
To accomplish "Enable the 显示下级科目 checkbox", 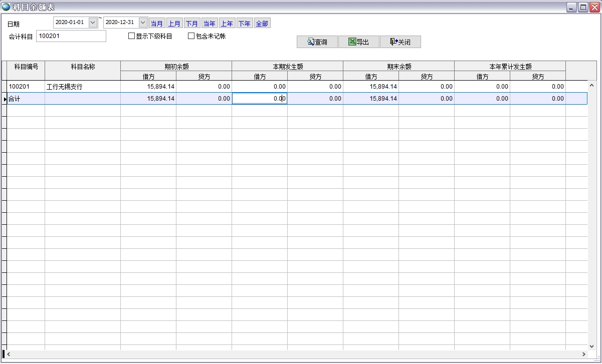I will 132,36.
